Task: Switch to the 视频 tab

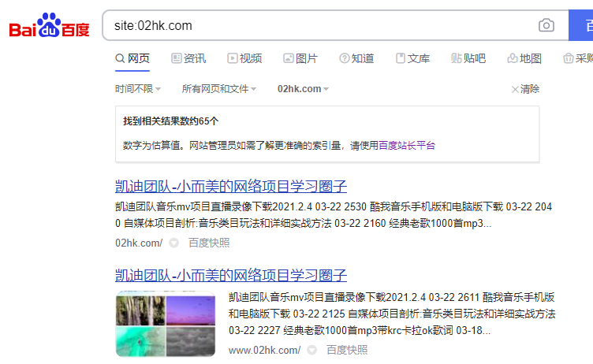Action: (244, 58)
